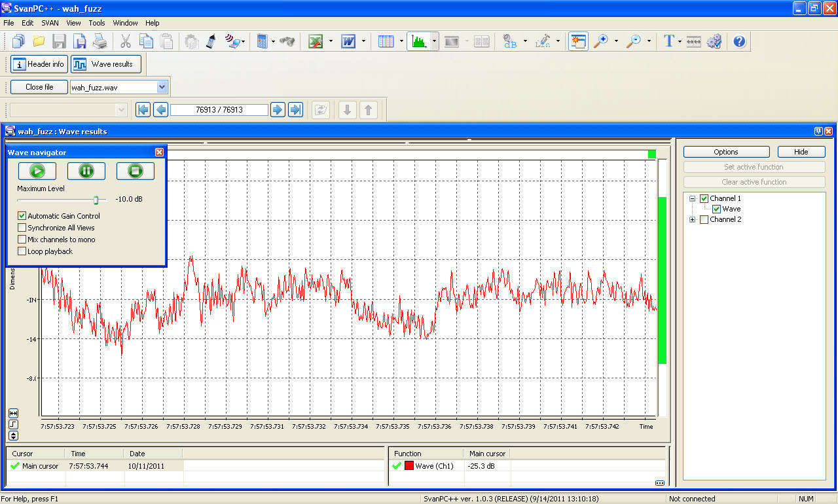838x504 pixels.
Task: Open dropdown arrow next to table icon
Action: click(x=400, y=41)
